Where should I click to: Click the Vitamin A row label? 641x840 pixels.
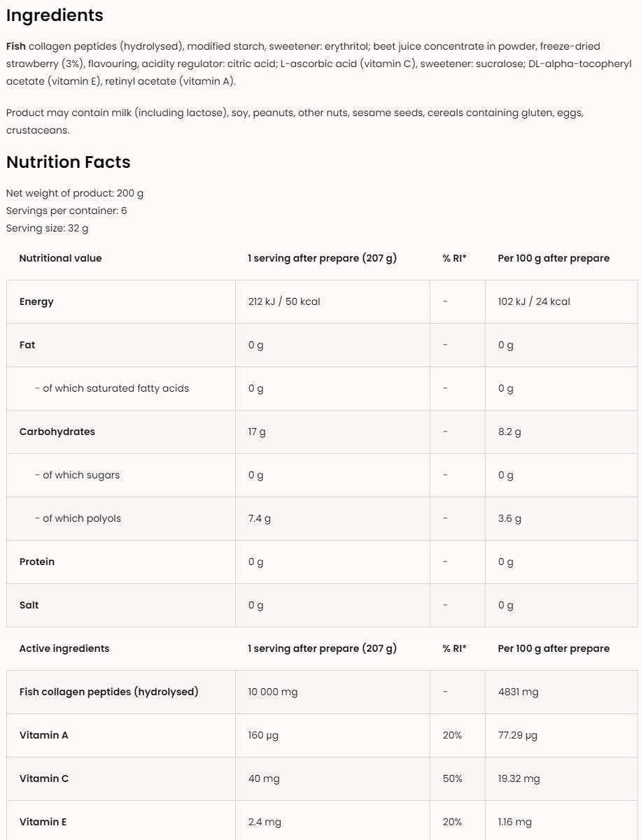[x=44, y=735]
